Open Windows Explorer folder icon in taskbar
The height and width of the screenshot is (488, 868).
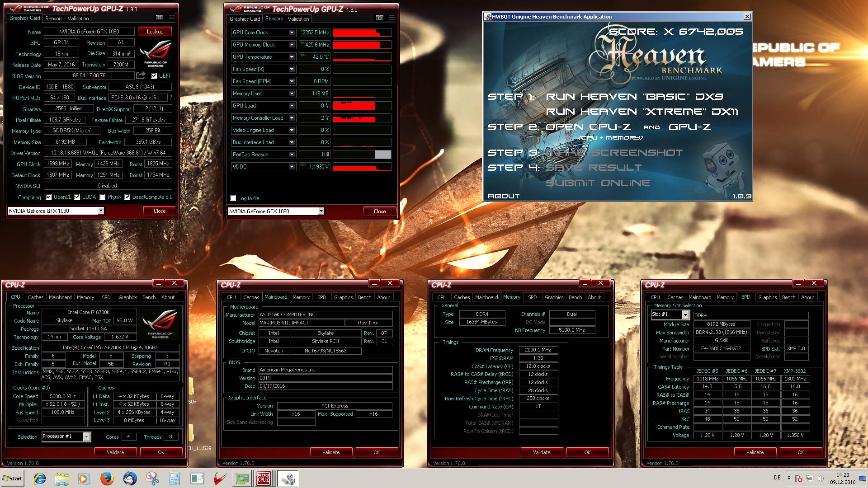point(62,479)
